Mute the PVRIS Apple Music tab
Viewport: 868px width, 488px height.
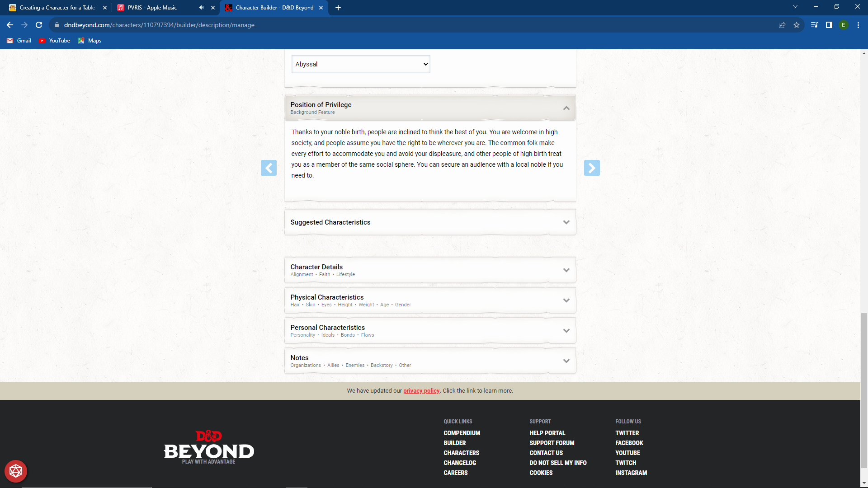(x=201, y=8)
